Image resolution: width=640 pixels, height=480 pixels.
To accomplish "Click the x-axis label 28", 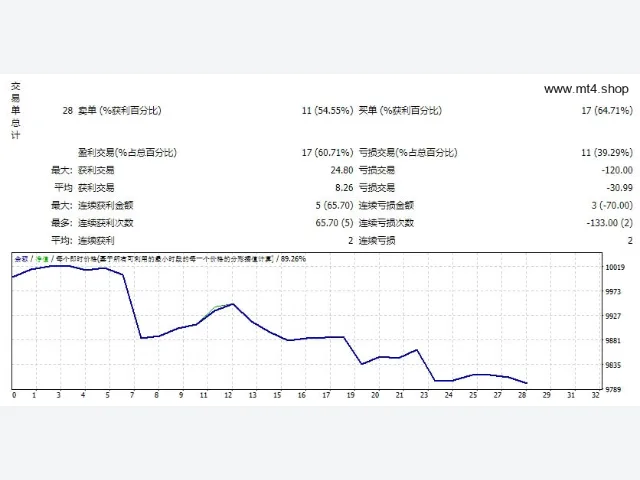I will pos(522,395).
